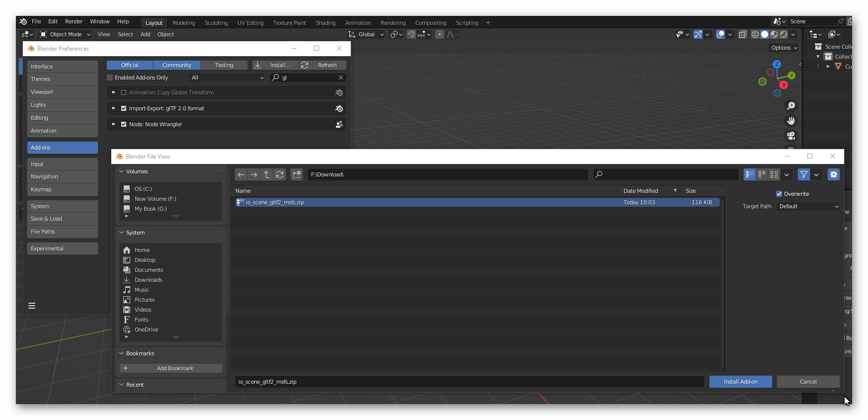
Task: Open the add-on category All dropdown
Action: click(x=227, y=78)
